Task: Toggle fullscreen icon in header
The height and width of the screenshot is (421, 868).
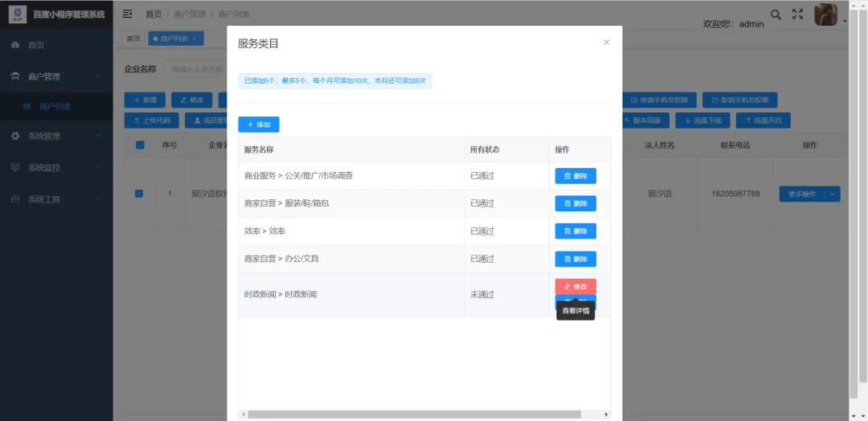Action: [797, 14]
